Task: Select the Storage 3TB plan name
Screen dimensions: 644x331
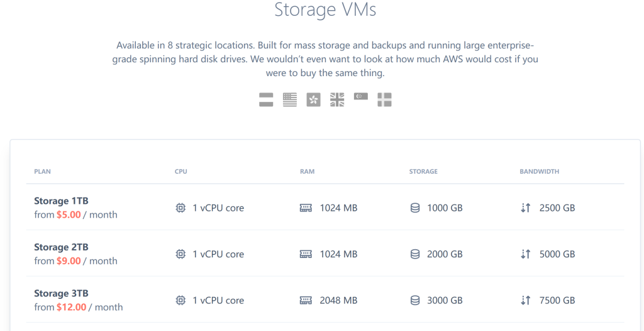Action: (x=61, y=294)
